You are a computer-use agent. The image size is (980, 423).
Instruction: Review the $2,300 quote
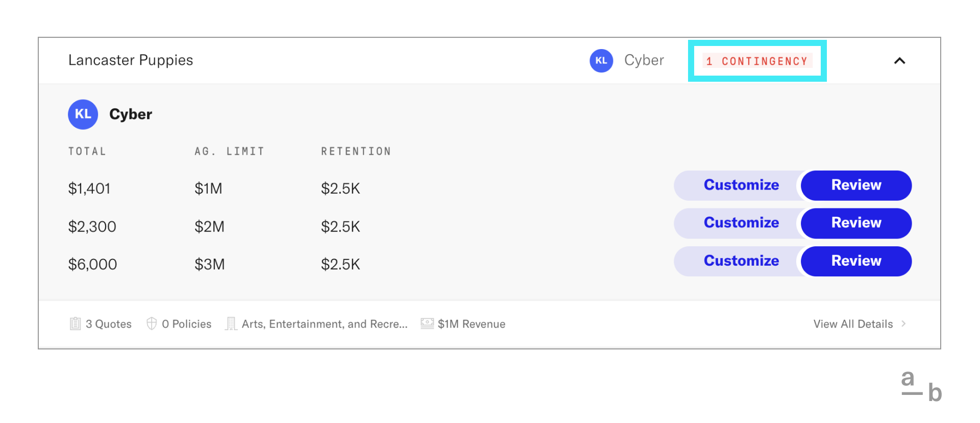click(856, 223)
